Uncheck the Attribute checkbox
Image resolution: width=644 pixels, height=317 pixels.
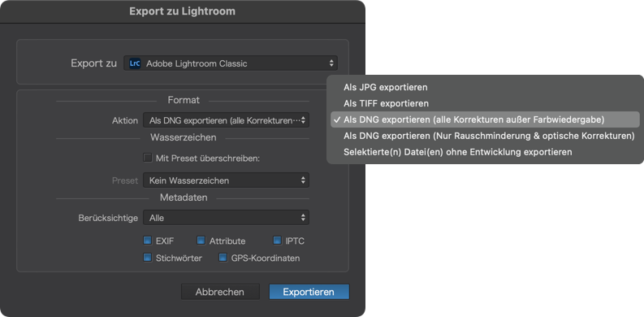201,241
